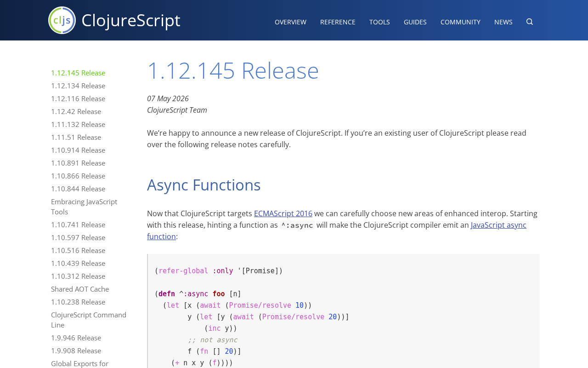Click the Async Functions section heading
This screenshot has height=368, width=588.
coord(204,185)
